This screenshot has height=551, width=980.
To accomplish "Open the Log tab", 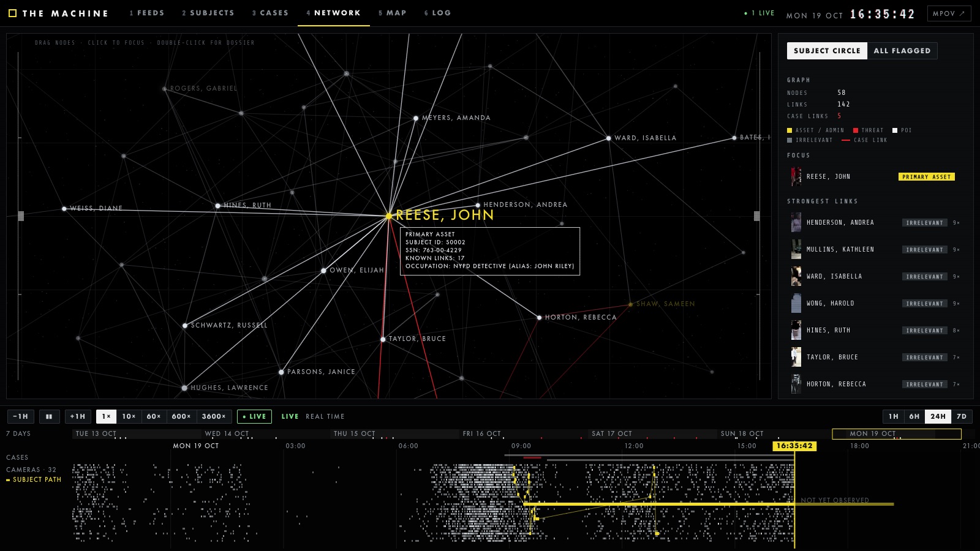I will click(437, 13).
